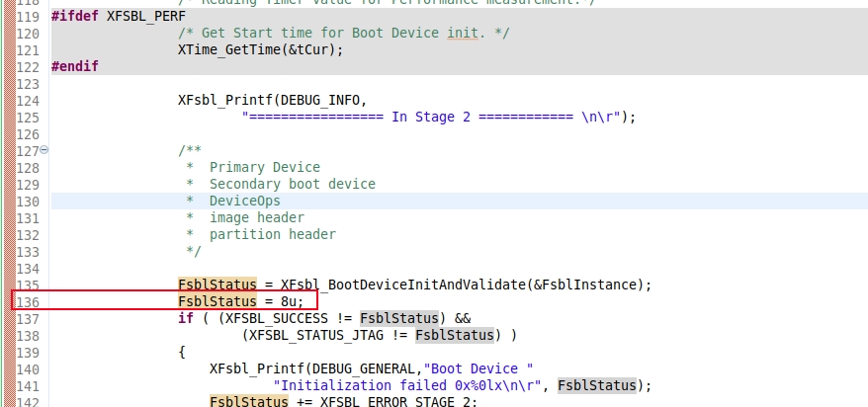Click the 'Primary Device' comment text

(x=264, y=167)
